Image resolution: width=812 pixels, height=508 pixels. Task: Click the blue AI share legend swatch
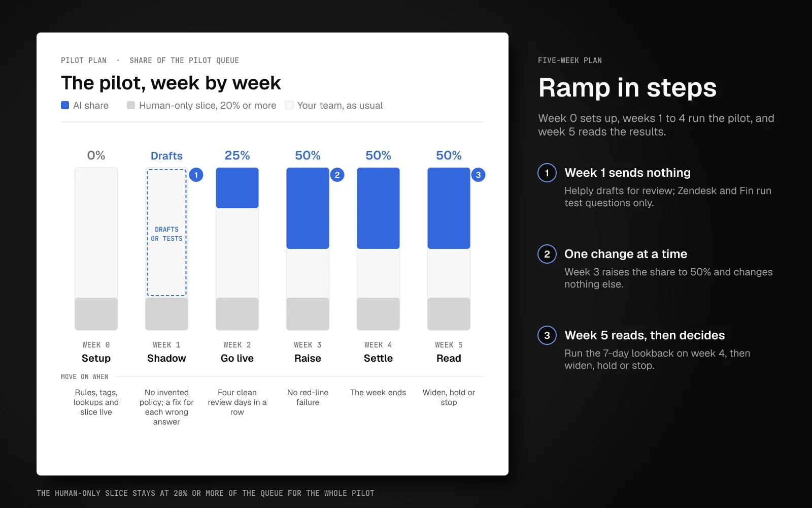[65, 105]
